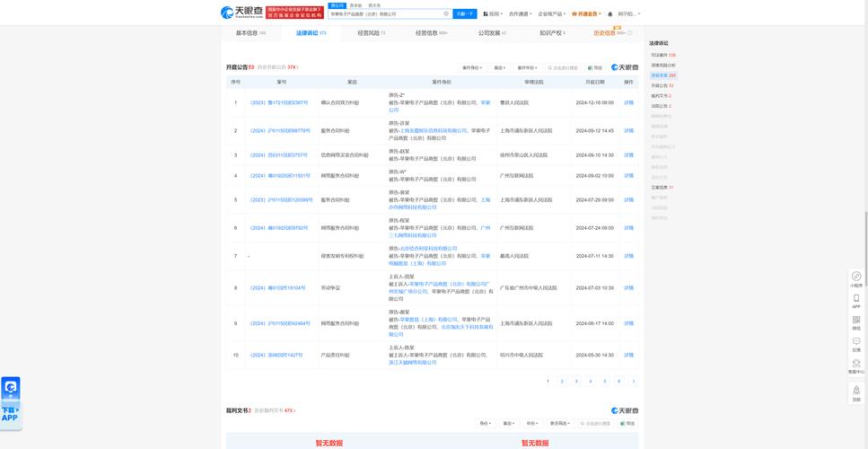Go to page 6 of 开庭公告
This screenshot has width=868, height=449.
(x=618, y=382)
